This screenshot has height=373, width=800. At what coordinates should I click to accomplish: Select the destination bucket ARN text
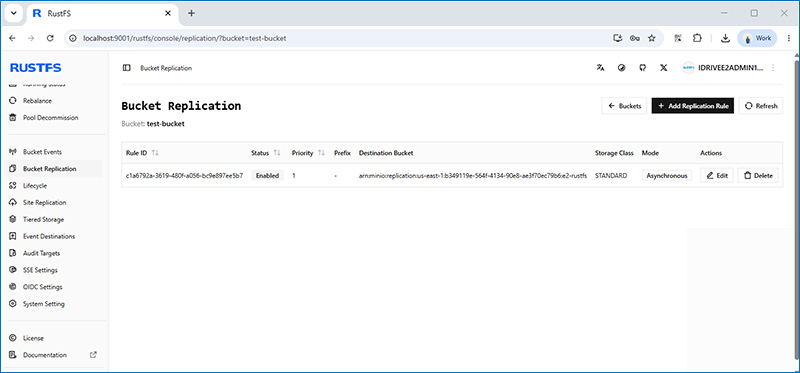(x=473, y=176)
